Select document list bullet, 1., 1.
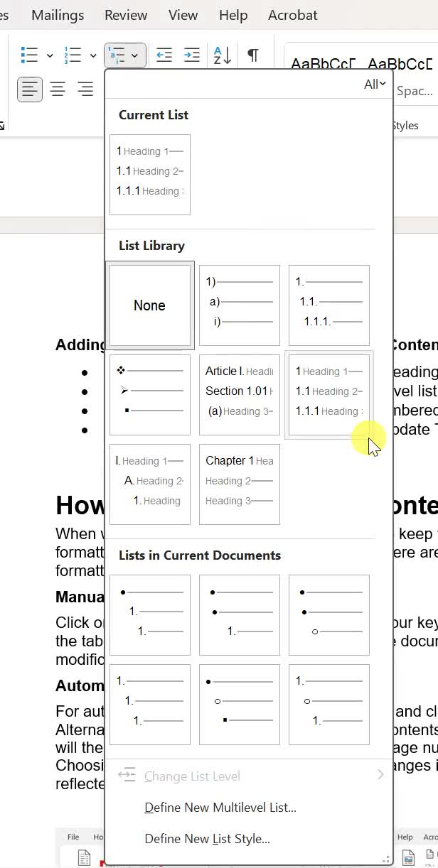 click(x=150, y=615)
